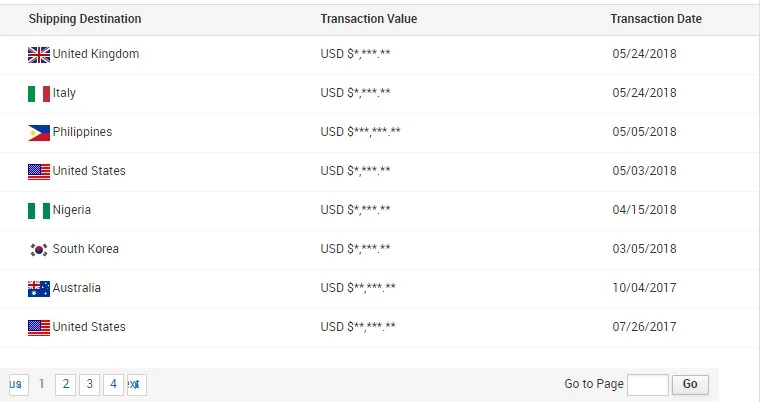Screen dimensions: 762x402
Task: Click the Transaction Date column header
Action: point(656,19)
